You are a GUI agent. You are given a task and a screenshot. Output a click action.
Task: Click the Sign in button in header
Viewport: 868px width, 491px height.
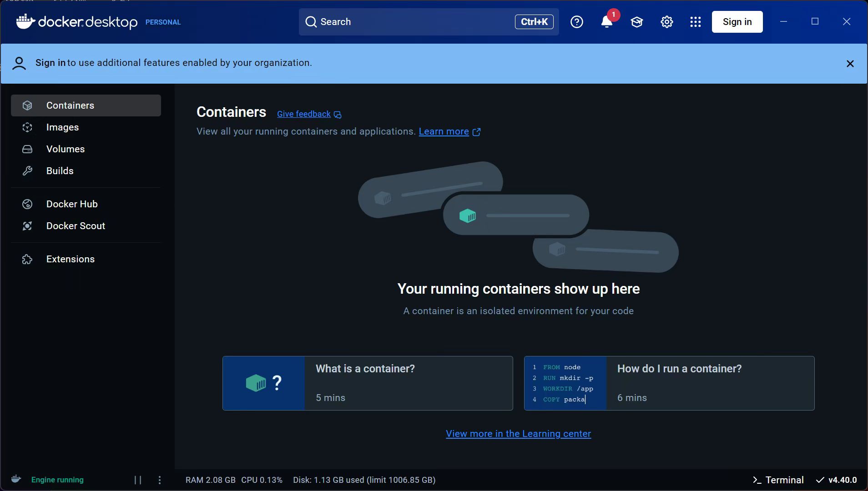(737, 22)
